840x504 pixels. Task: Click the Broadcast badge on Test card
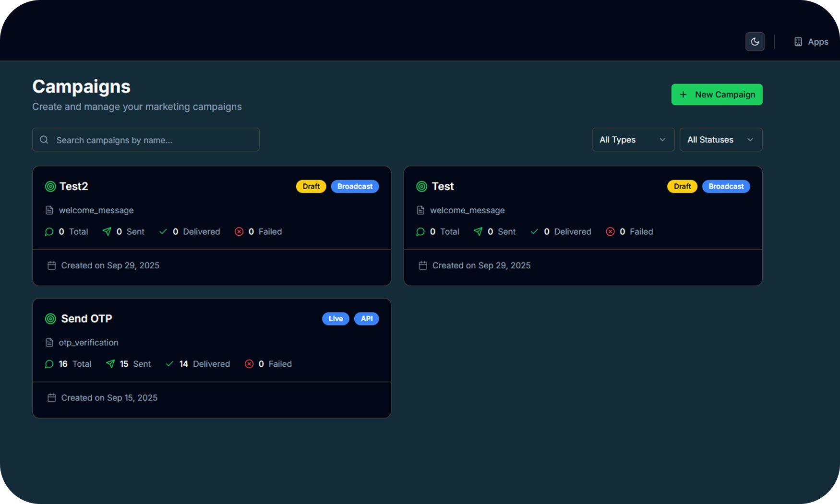pyautogui.click(x=726, y=186)
